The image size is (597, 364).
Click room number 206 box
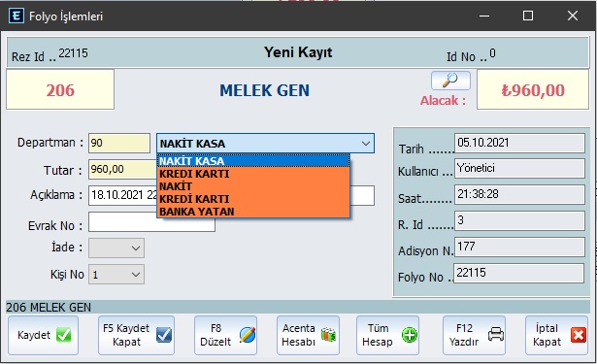[60, 89]
